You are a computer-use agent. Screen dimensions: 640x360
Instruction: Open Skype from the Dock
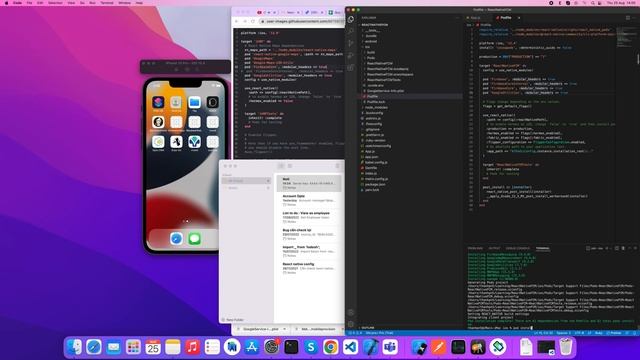point(311,347)
